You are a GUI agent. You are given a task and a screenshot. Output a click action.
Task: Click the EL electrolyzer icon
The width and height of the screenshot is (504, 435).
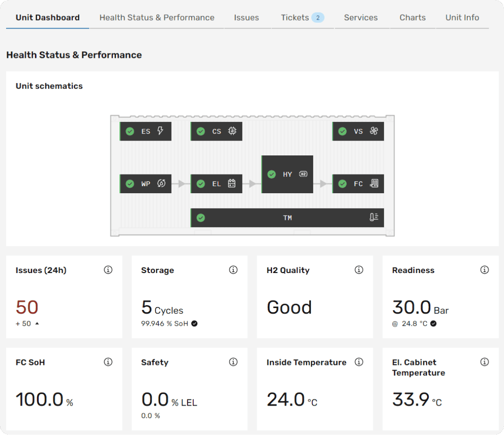point(231,183)
